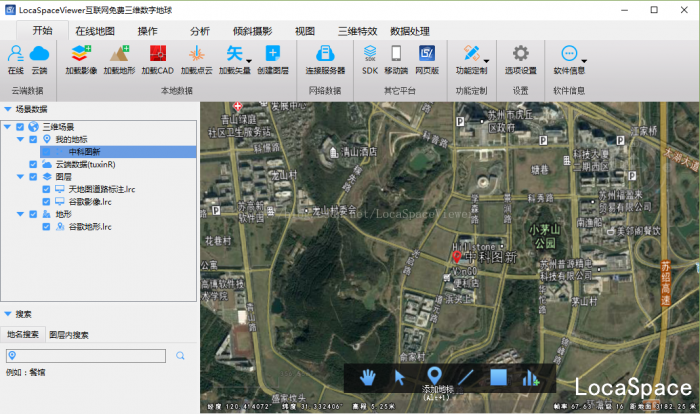Viewport: 700px width, 414px height.
Task: Open the 加载矢量 dropdown arrow
Action: click(249, 61)
